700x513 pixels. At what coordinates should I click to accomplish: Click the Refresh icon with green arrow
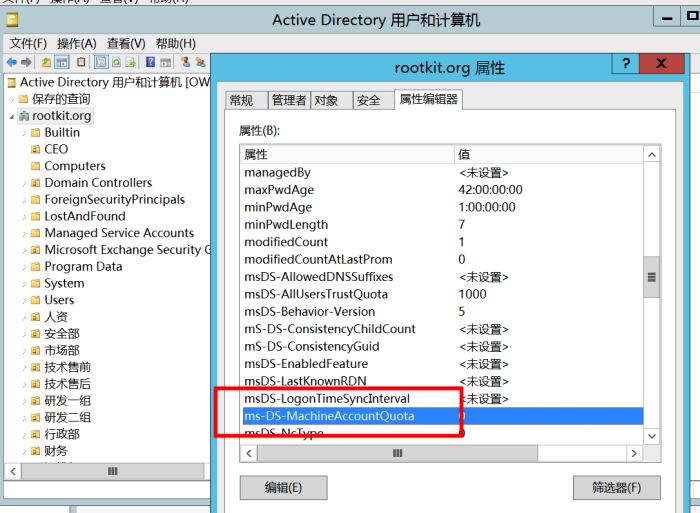pos(116,62)
